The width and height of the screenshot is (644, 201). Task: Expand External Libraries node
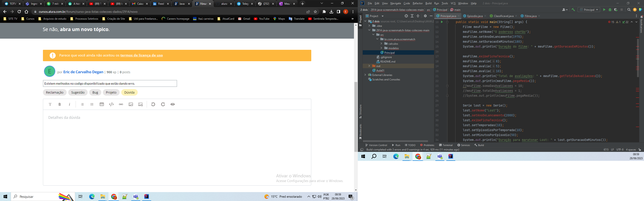pyautogui.click(x=365, y=75)
